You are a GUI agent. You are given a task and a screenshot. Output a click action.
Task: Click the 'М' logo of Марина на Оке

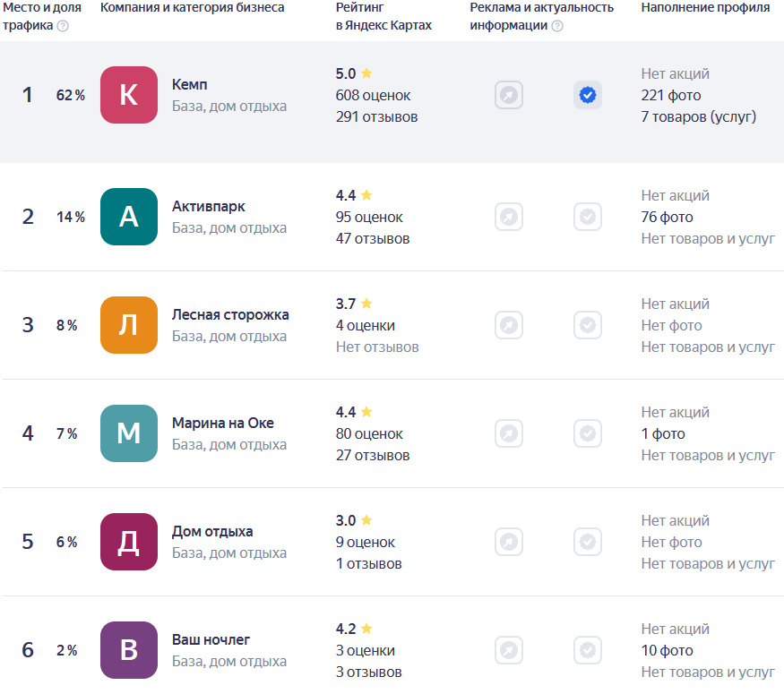(129, 433)
